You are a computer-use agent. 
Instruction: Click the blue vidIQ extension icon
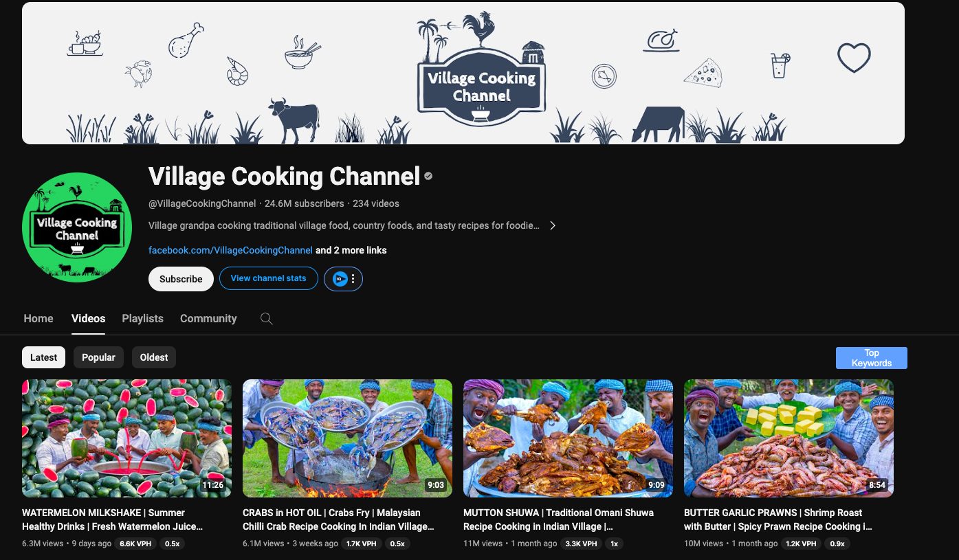[x=340, y=279]
